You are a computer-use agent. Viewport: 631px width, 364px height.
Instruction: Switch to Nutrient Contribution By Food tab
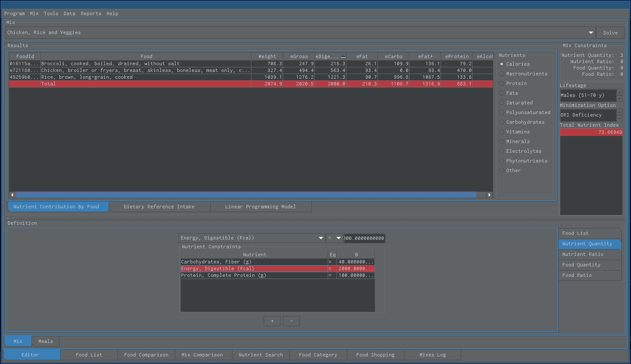58,207
